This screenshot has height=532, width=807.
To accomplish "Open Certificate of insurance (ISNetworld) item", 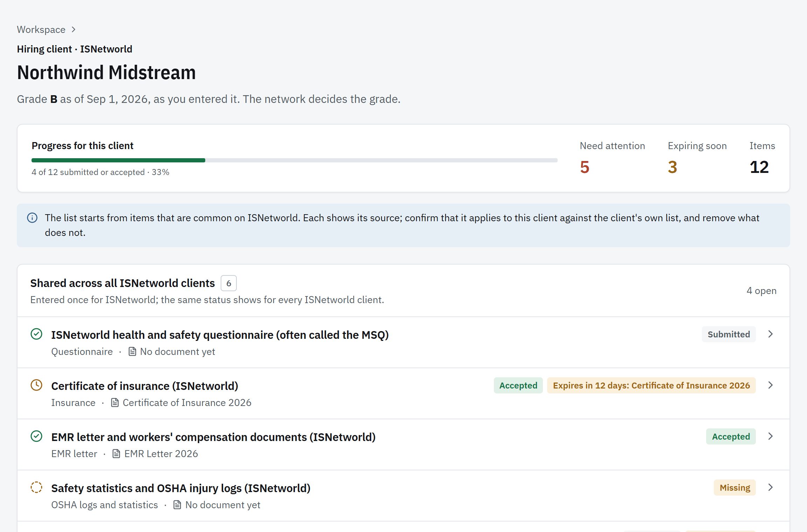I will (x=145, y=386).
